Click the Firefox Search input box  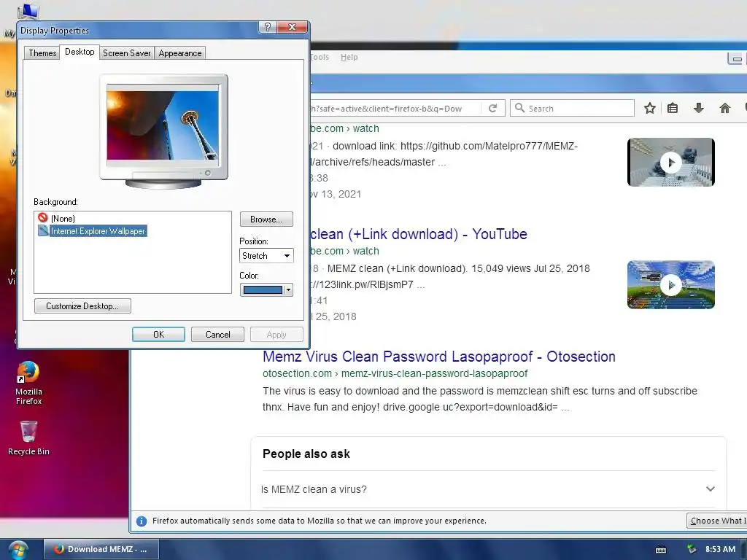pyautogui.click(x=572, y=108)
